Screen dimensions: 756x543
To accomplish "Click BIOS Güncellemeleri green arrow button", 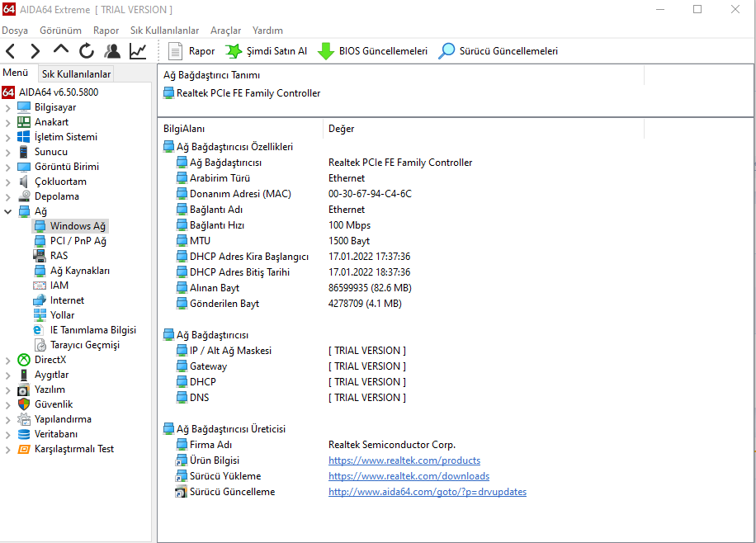I will coord(372,51).
